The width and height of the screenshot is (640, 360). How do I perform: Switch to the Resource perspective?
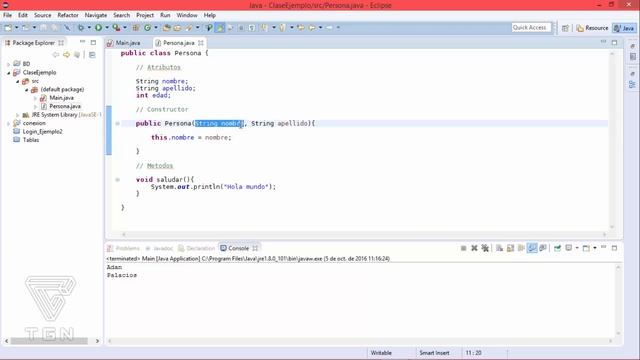(x=592, y=28)
